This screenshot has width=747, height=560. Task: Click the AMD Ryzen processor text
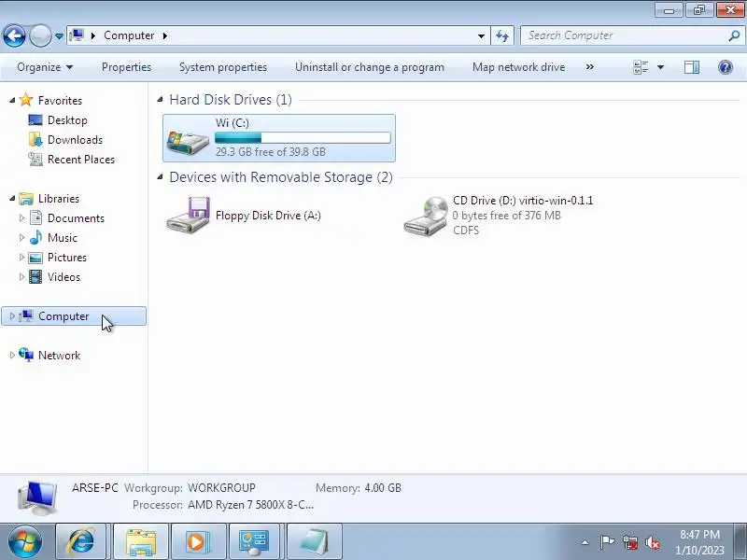pos(250,505)
